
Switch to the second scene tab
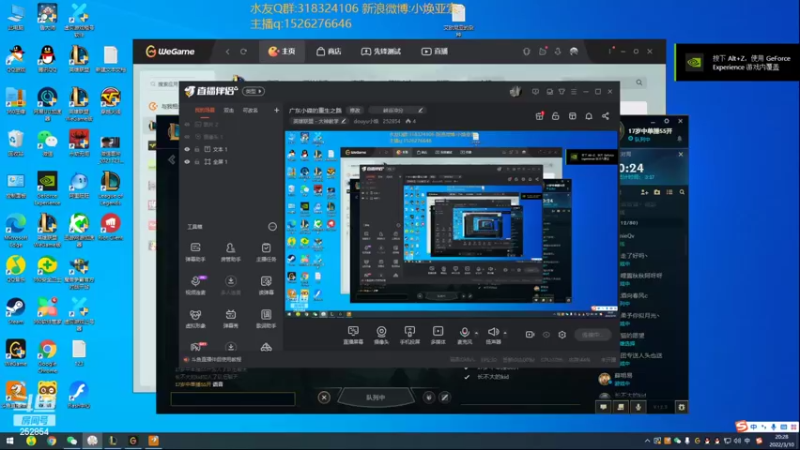[x=229, y=110]
